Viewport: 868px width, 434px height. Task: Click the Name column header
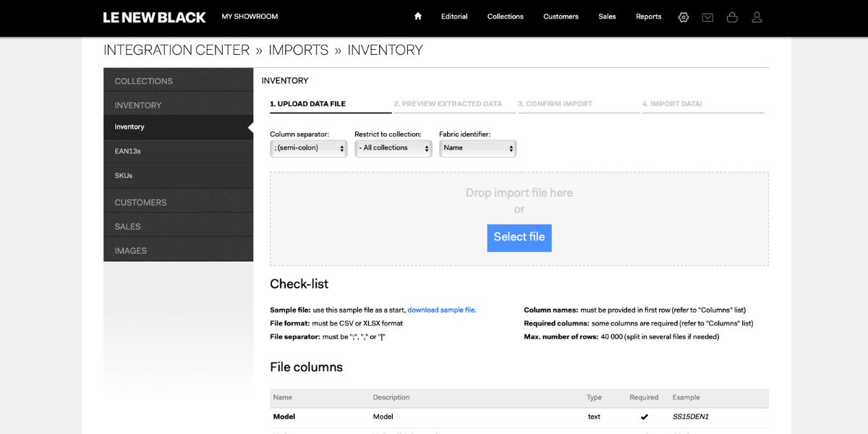[x=282, y=397]
